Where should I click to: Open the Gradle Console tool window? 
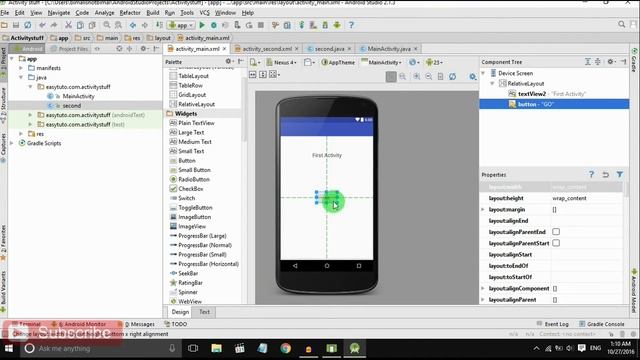pyautogui.click(x=601, y=324)
